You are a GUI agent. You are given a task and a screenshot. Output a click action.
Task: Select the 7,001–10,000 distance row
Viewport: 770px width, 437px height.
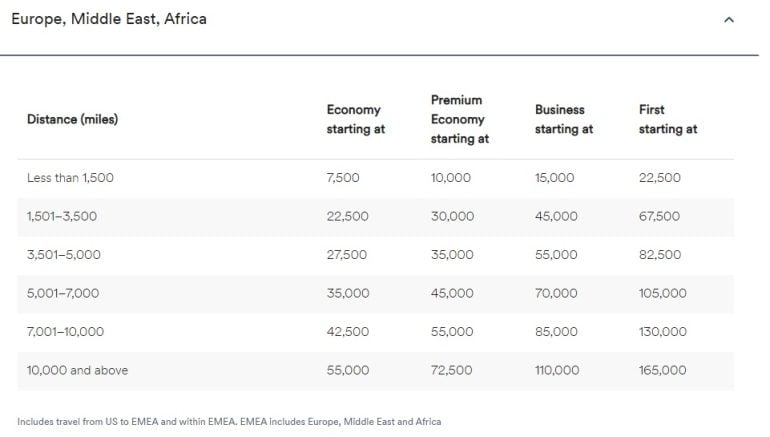pyautogui.click(x=65, y=332)
